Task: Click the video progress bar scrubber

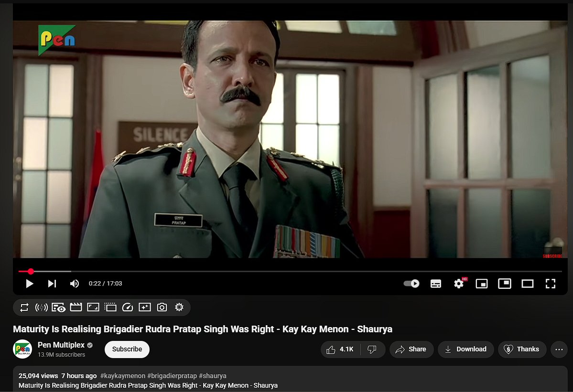Action: click(x=31, y=271)
